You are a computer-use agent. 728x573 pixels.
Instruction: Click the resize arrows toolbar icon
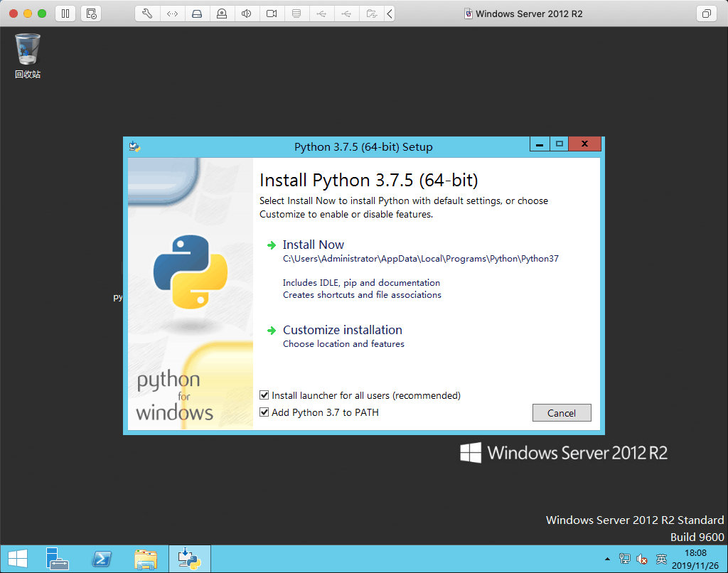click(172, 14)
